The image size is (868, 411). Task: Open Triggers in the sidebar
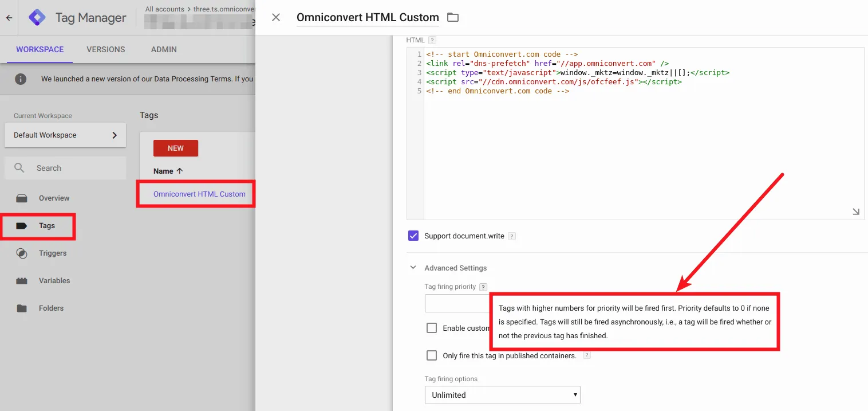click(x=53, y=253)
